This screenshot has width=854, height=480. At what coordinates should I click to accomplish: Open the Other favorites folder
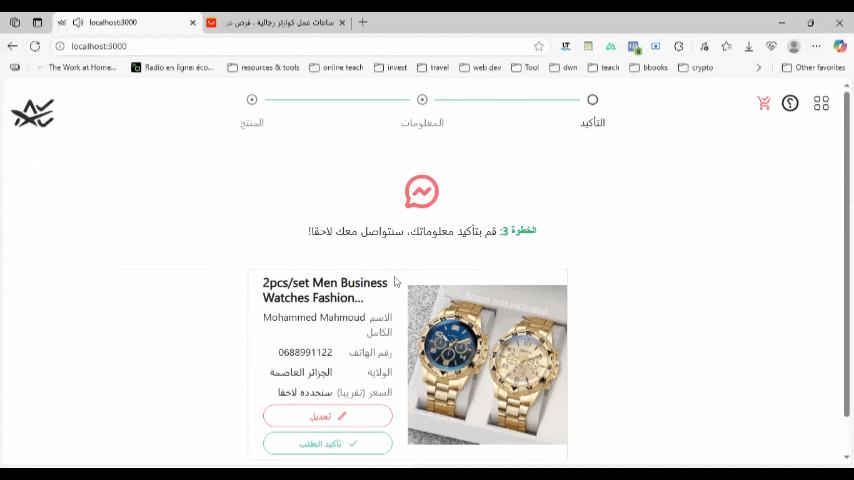813,68
